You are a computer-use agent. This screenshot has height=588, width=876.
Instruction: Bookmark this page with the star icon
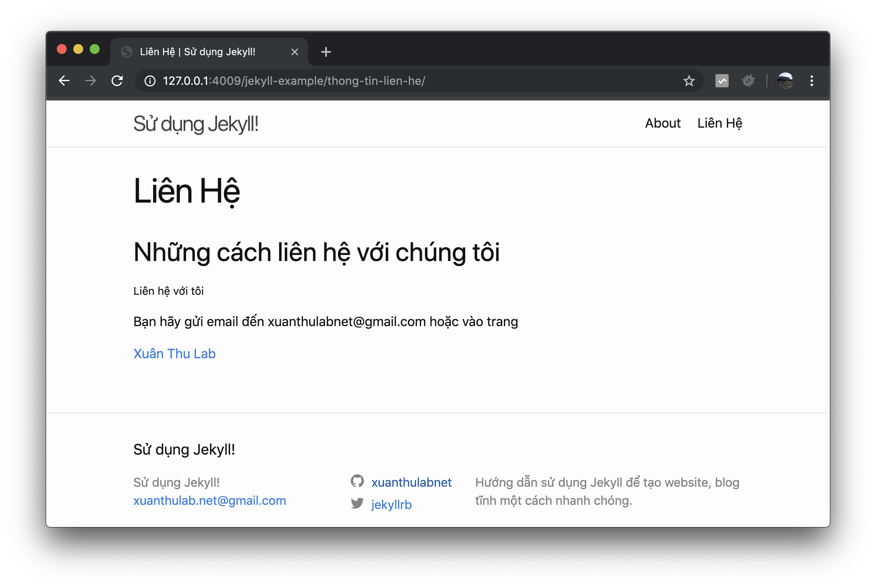[x=689, y=81]
